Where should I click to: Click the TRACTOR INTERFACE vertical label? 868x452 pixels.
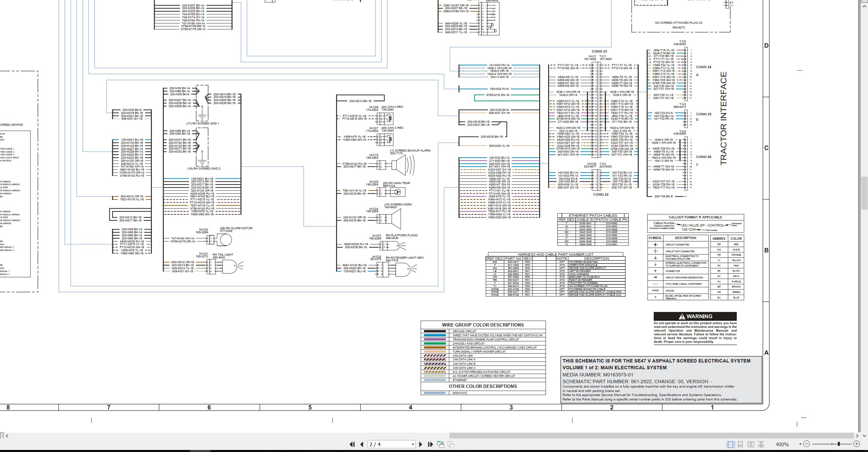[x=723, y=119]
